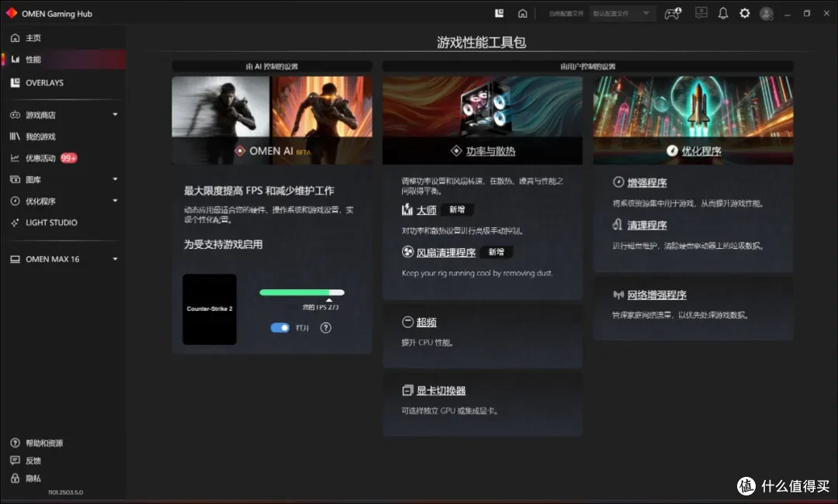This screenshot has width=838, height=504.
Task: Open the 默认配置文件 profile dropdown
Action: 622,13
